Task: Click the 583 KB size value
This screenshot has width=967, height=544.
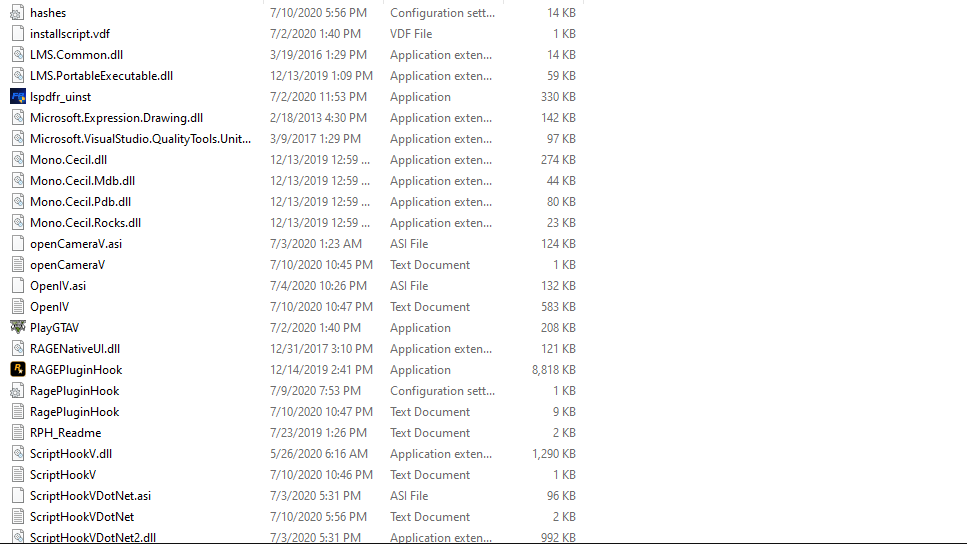Action: [558, 307]
